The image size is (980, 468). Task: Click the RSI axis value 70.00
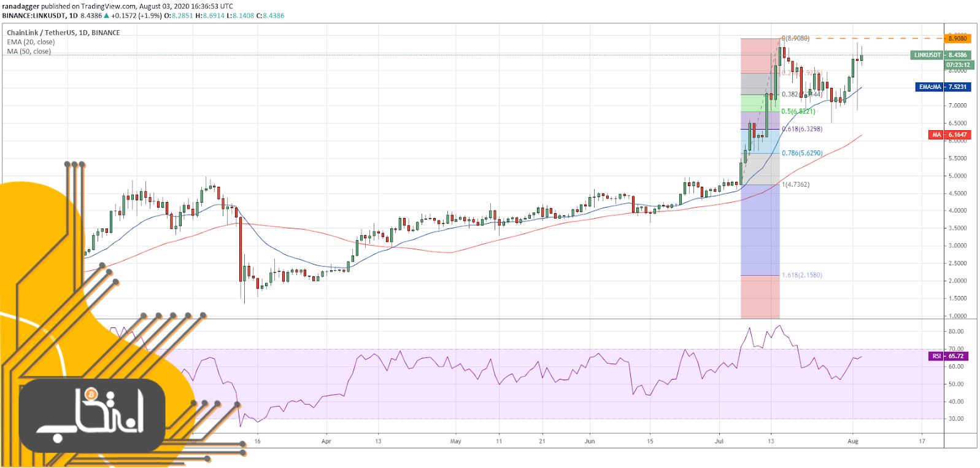point(956,349)
